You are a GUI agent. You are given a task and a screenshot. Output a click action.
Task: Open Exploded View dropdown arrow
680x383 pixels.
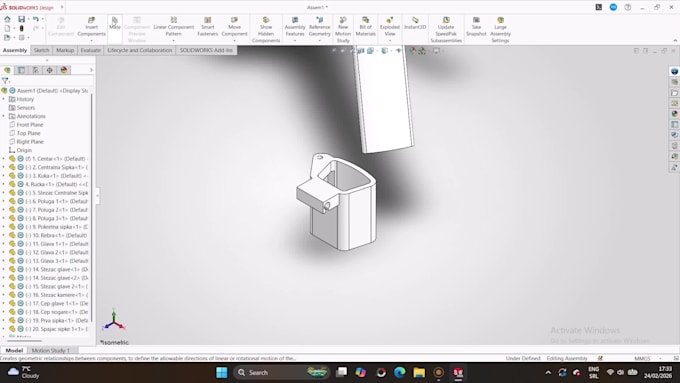pos(389,41)
